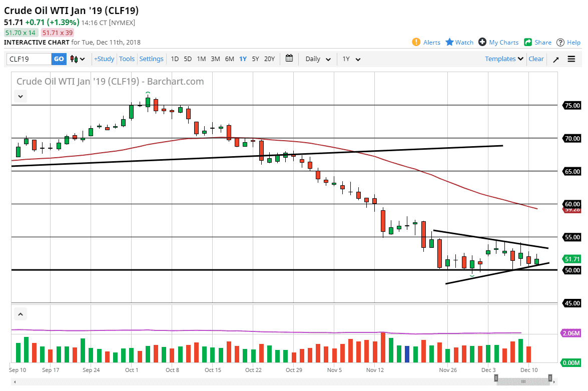Collapse the main price pane chevron
Screen dimensions: 588x391
20,96
